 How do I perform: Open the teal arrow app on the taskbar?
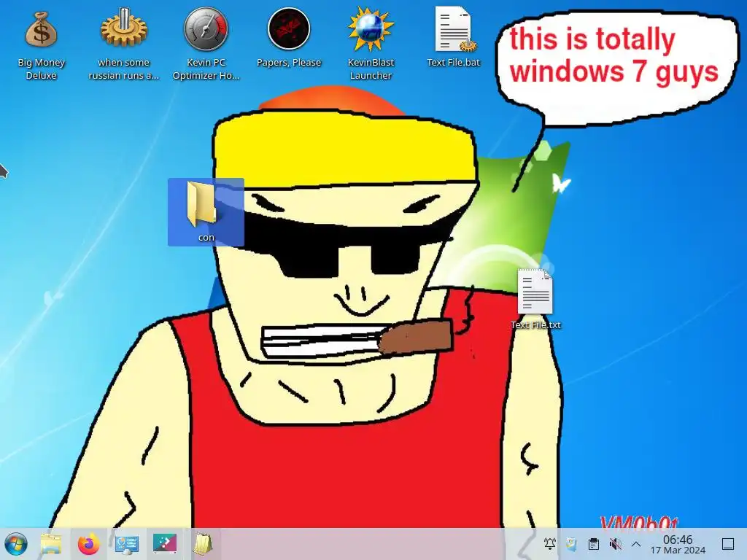pos(165,544)
